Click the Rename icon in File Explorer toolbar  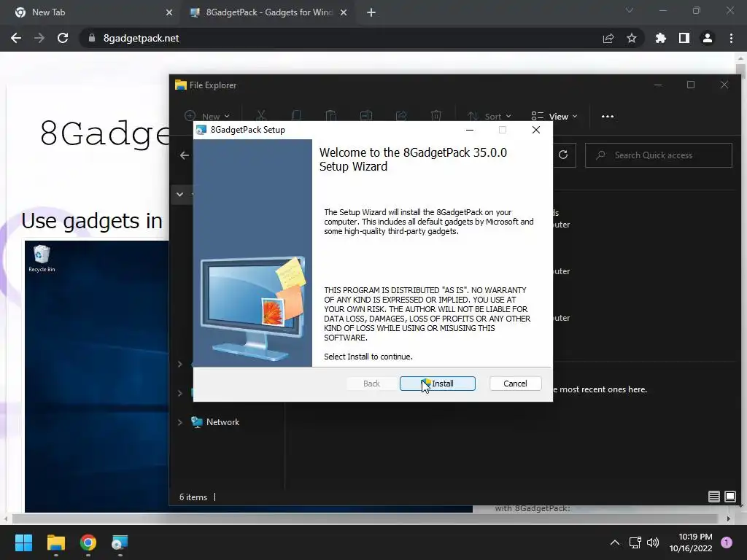[366, 116]
